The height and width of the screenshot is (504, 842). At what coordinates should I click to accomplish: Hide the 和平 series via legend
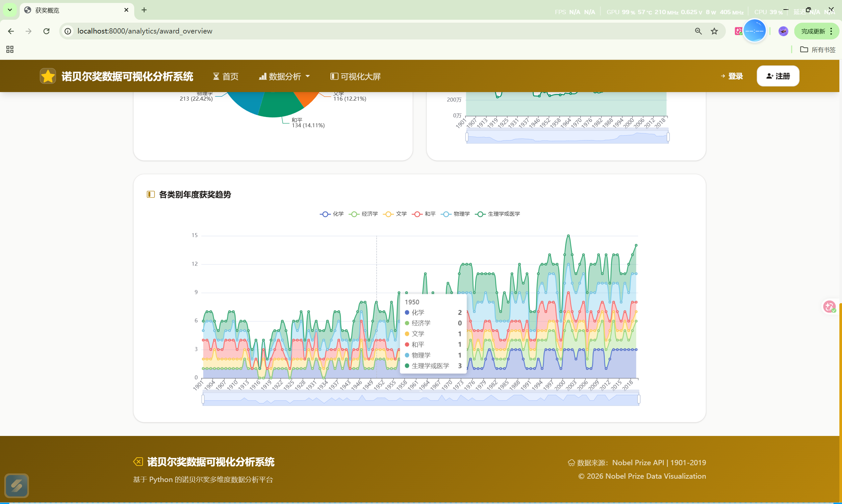[x=424, y=214]
